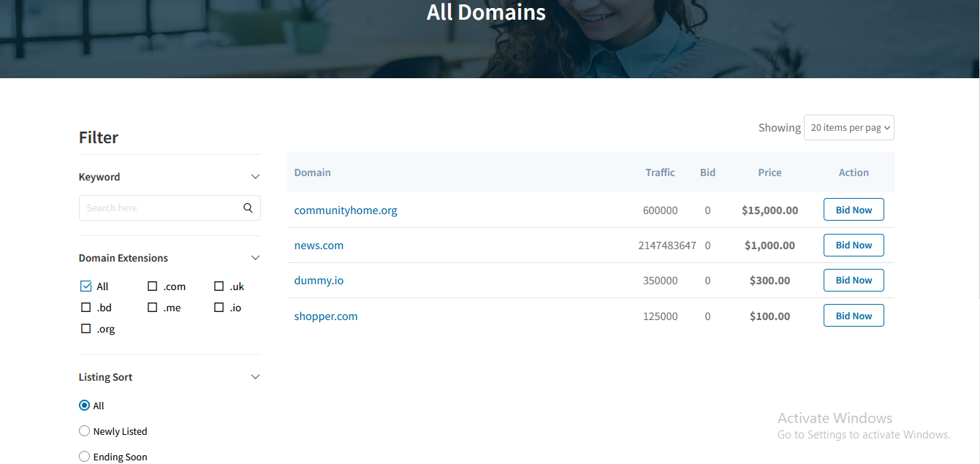
Task: Tick the .me extension checkbox
Action: pyautogui.click(x=153, y=308)
